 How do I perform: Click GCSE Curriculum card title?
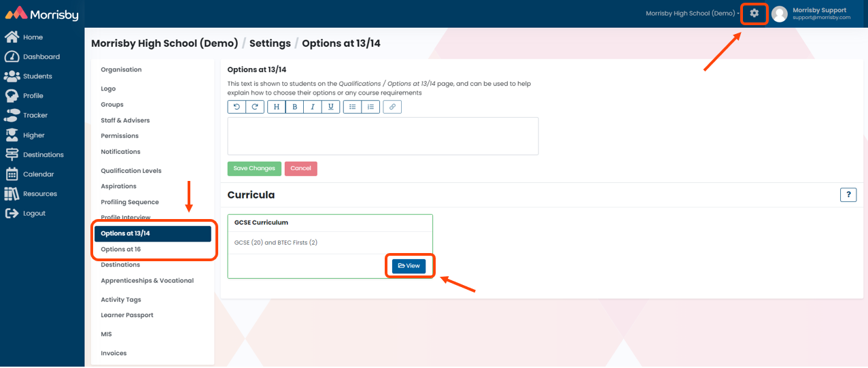(x=261, y=222)
